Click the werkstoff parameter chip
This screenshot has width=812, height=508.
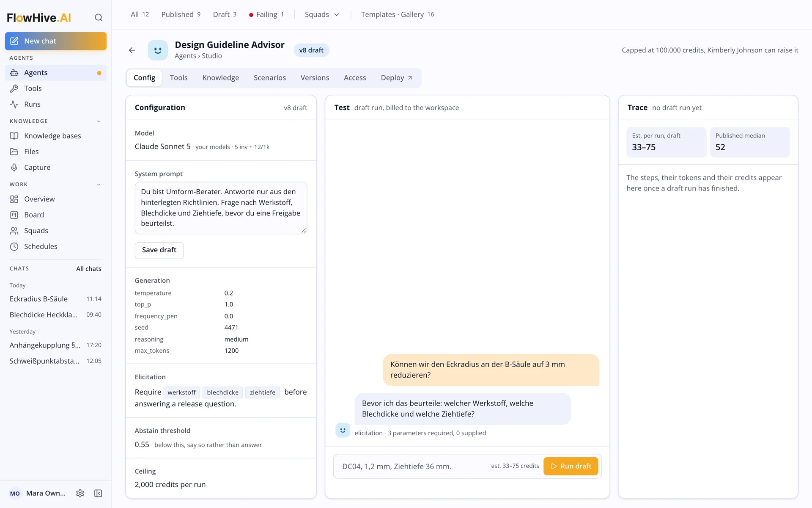tap(181, 392)
